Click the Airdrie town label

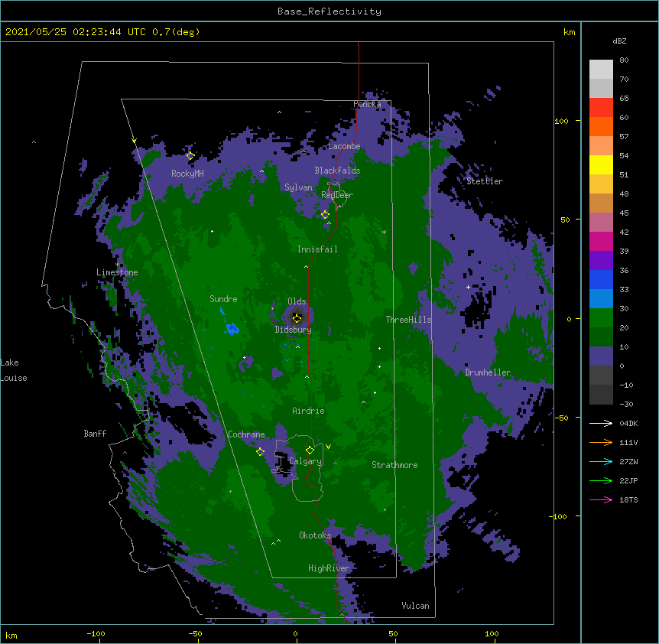tap(308, 411)
